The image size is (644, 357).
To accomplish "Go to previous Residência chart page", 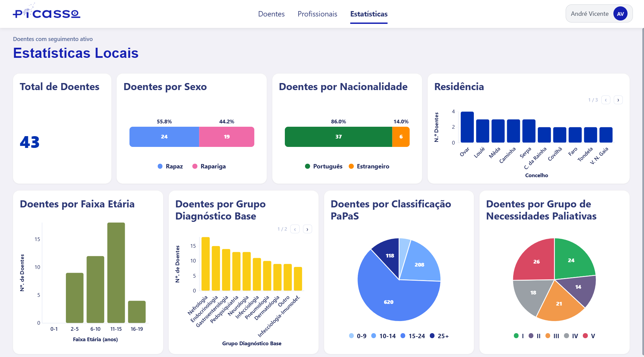I will click(x=606, y=100).
